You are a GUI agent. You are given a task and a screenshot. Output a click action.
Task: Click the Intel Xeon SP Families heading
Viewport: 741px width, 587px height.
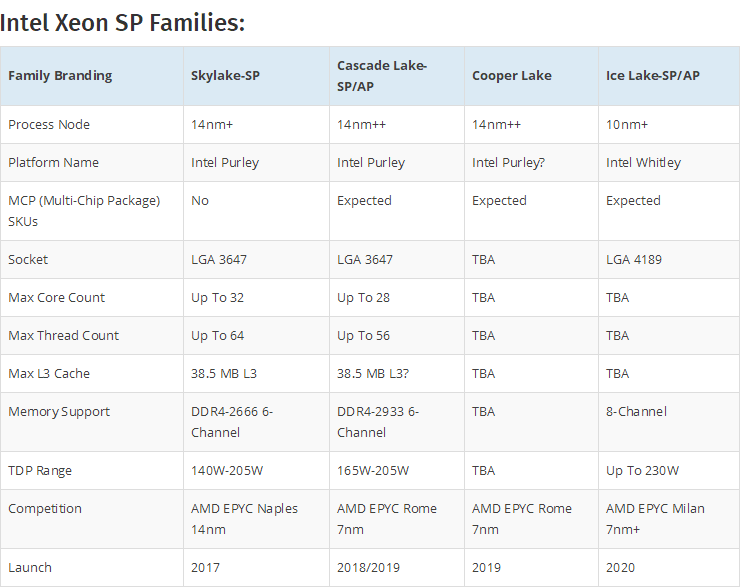click(x=123, y=22)
